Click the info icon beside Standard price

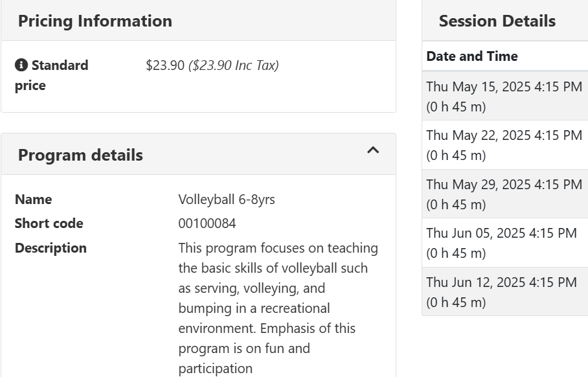21,65
